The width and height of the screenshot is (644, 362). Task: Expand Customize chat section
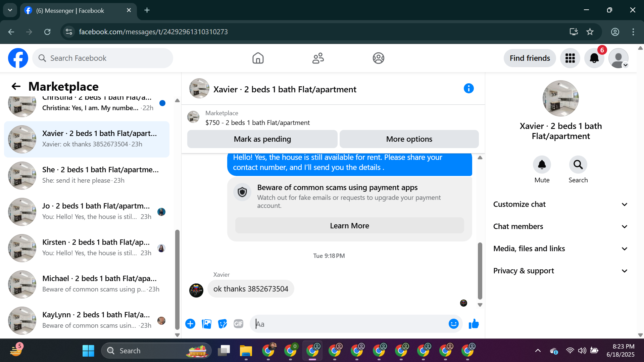click(x=560, y=205)
